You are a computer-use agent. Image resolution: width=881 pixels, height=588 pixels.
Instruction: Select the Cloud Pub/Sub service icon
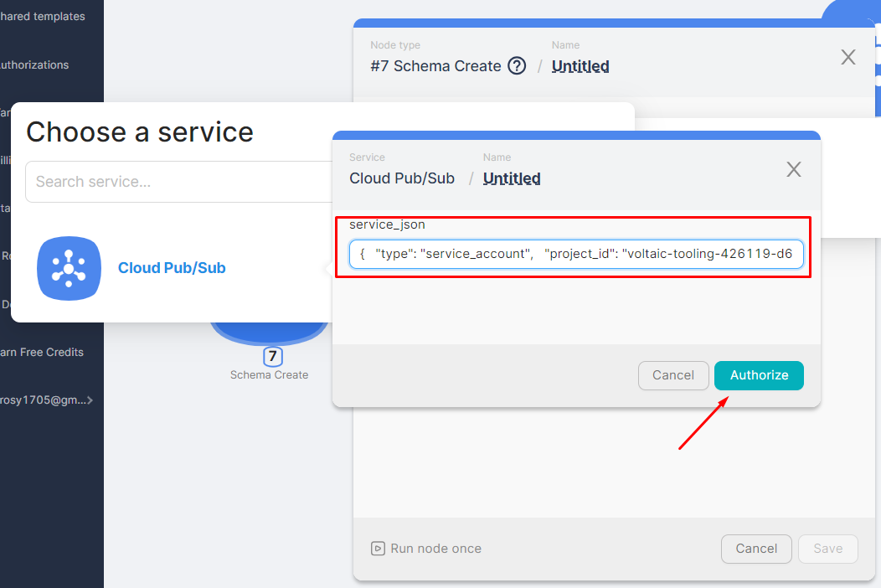click(x=69, y=268)
